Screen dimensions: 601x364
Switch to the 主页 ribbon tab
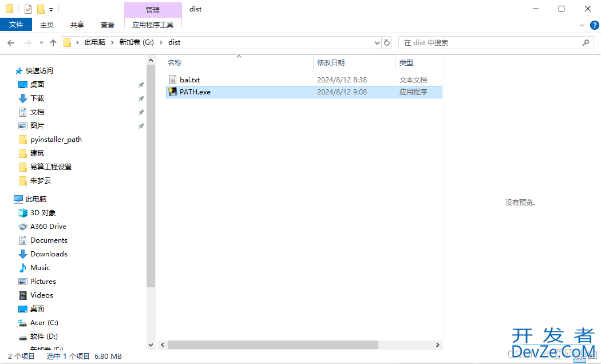tap(47, 25)
